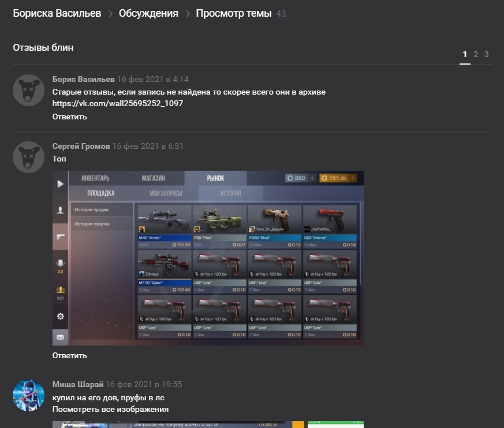Open the Сергей Громов author profile link
This screenshot has height=428, width=504.
tap(81, 146)
